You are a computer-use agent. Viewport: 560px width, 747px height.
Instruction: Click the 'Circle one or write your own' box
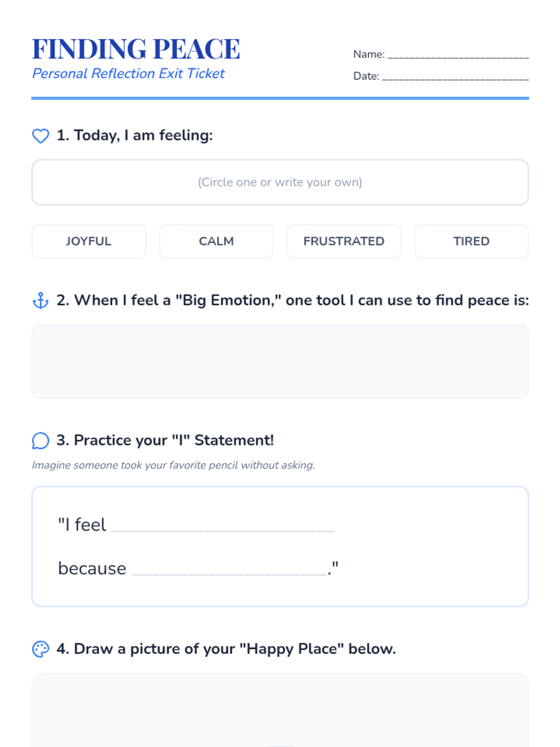[x=280, y=182]
